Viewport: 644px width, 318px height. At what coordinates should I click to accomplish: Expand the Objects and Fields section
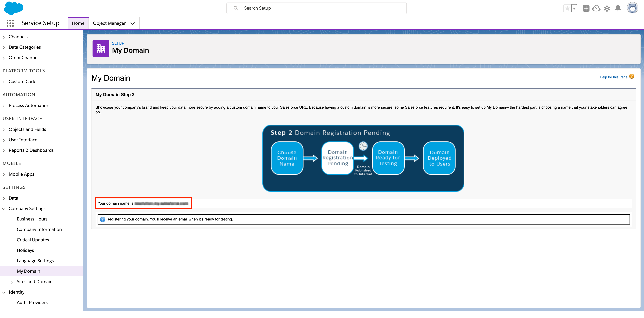pyautogui.click(x=4, y=130)
